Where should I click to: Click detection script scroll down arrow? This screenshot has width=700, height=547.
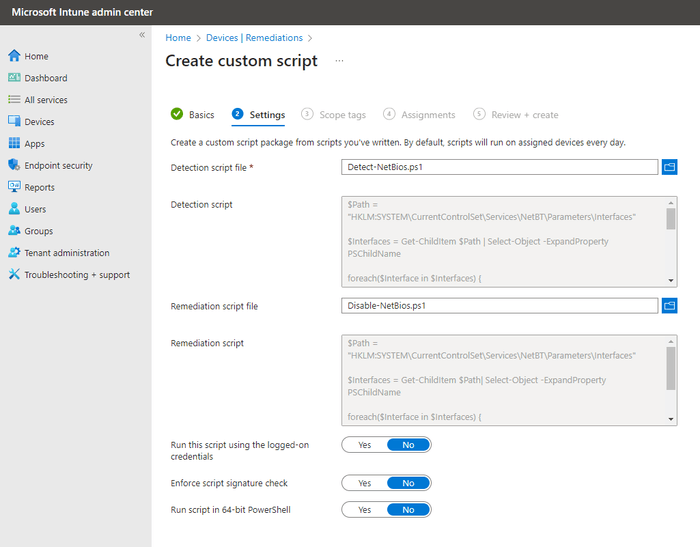pyautogui.click(x=671, y=280)
